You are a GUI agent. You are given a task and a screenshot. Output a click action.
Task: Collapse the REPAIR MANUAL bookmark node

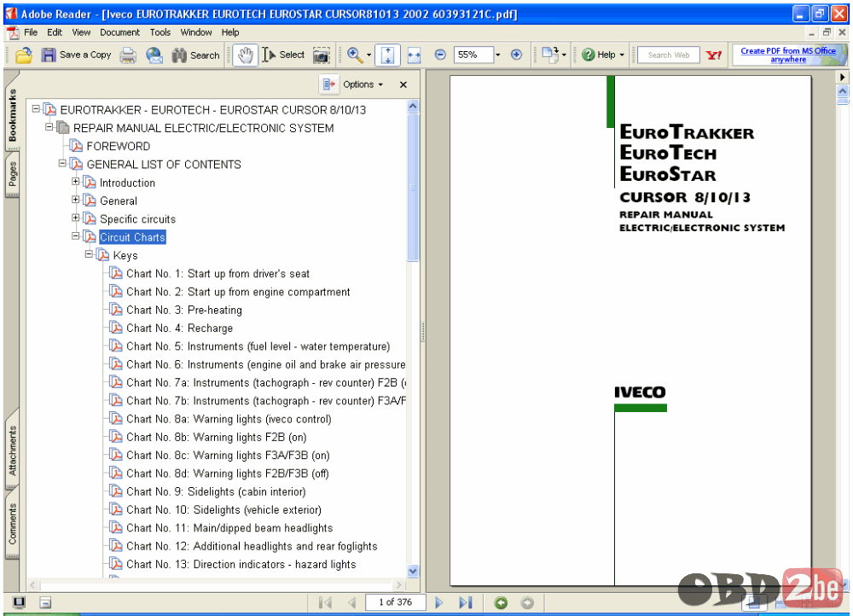pos(49,127)
